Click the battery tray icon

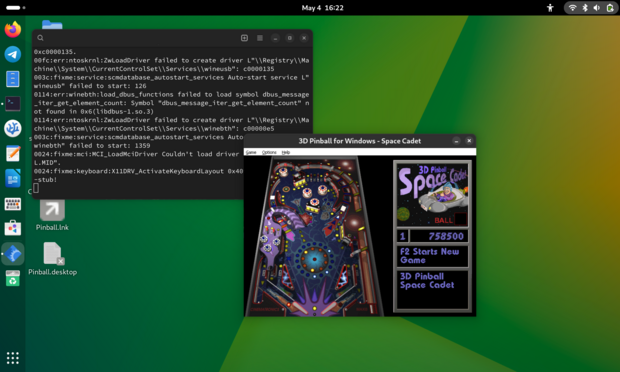[610, 8]
